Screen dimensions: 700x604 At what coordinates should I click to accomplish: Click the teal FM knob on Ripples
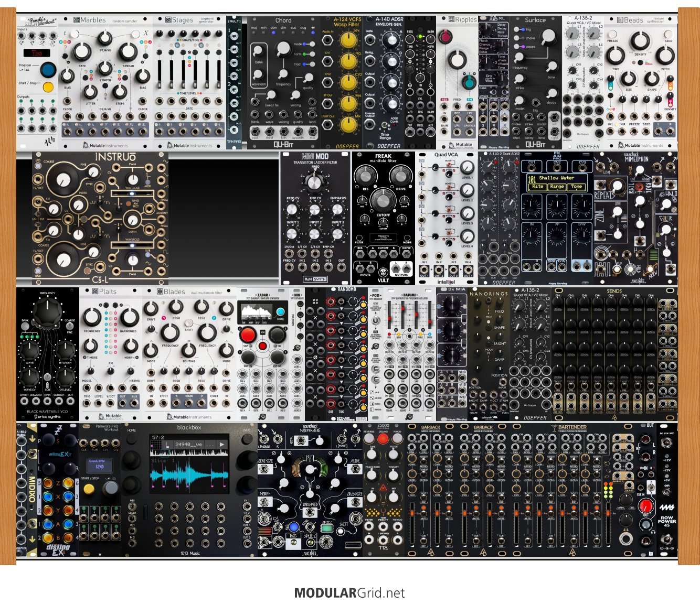pyautogui.click(x=468, y=82)
